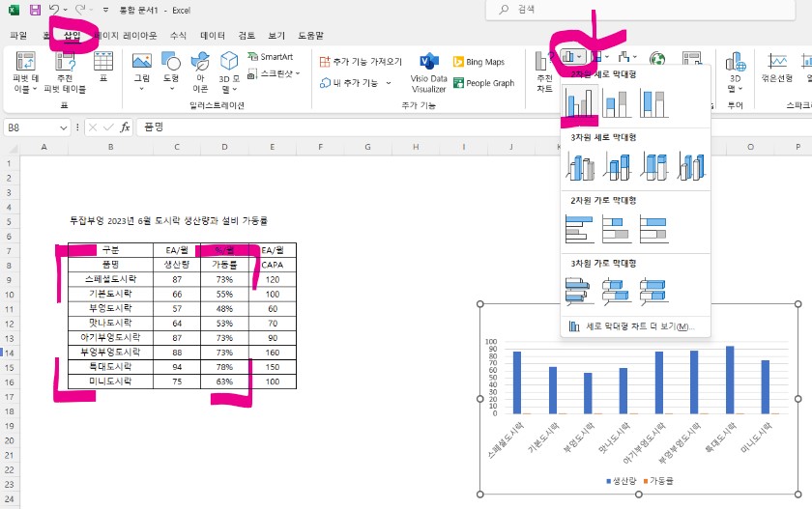Select the 3D column chart thumbnail
The height and width of the screenshot is (509, 812).
691,165
